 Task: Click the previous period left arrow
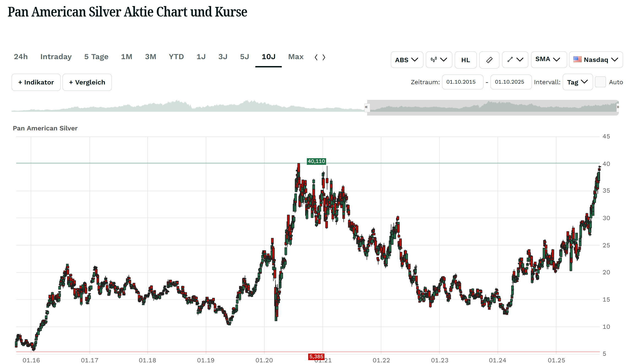point(316,57)
